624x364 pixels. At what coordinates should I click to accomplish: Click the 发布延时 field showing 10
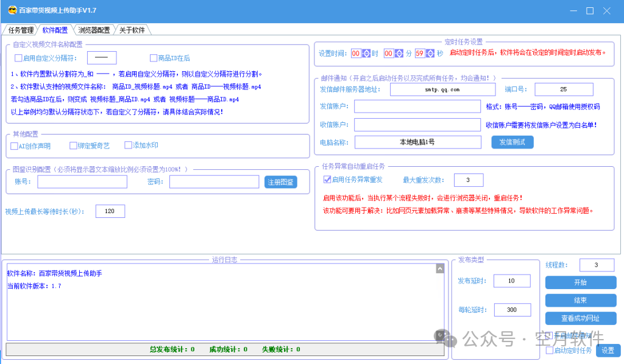512,281
